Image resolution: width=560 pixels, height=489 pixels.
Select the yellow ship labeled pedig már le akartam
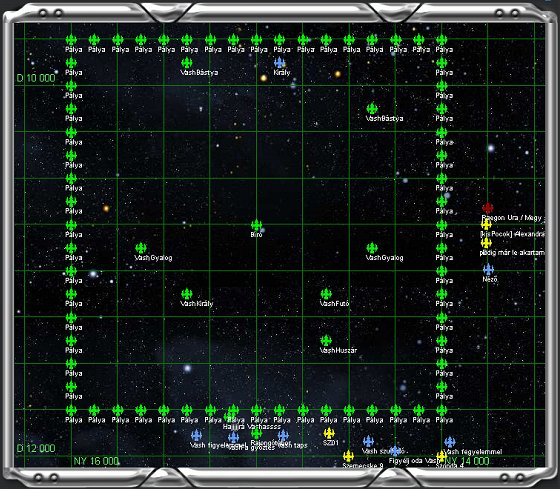[486, 243]
